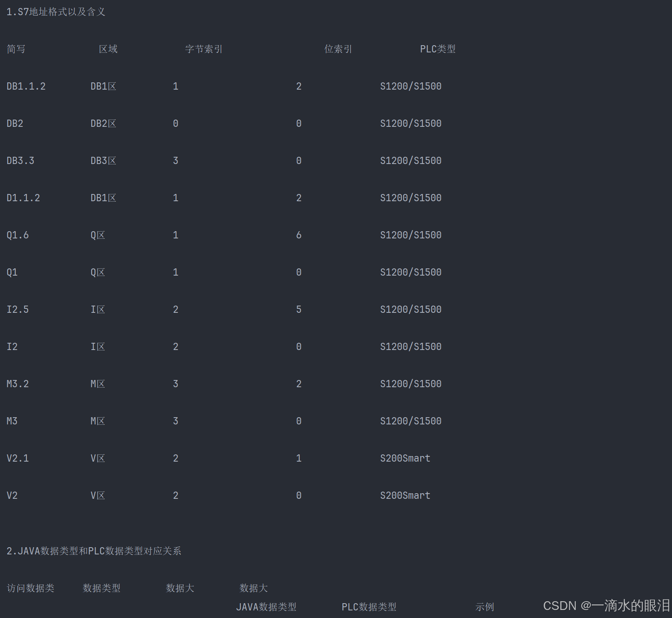The width and height of the screenshot is (672, 618).
Task: Select the address 'I2.5'
Action: point(18,310)
